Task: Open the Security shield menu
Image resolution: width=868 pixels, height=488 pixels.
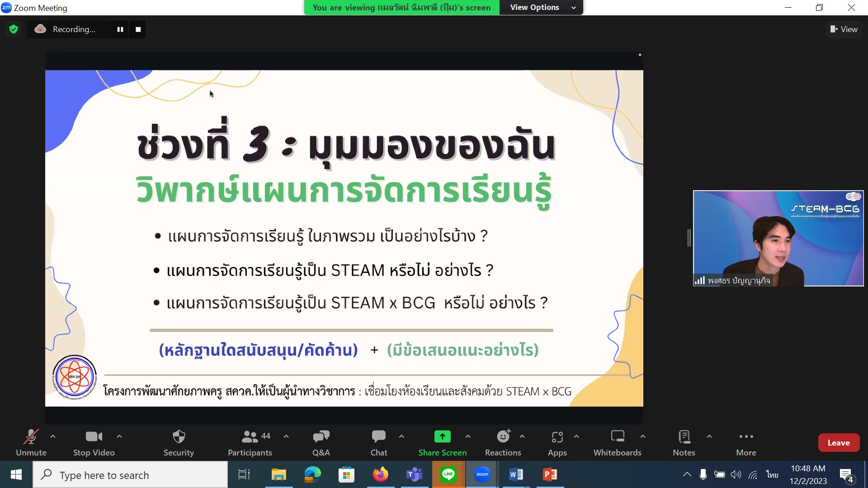Action: (x=179, y=443)
